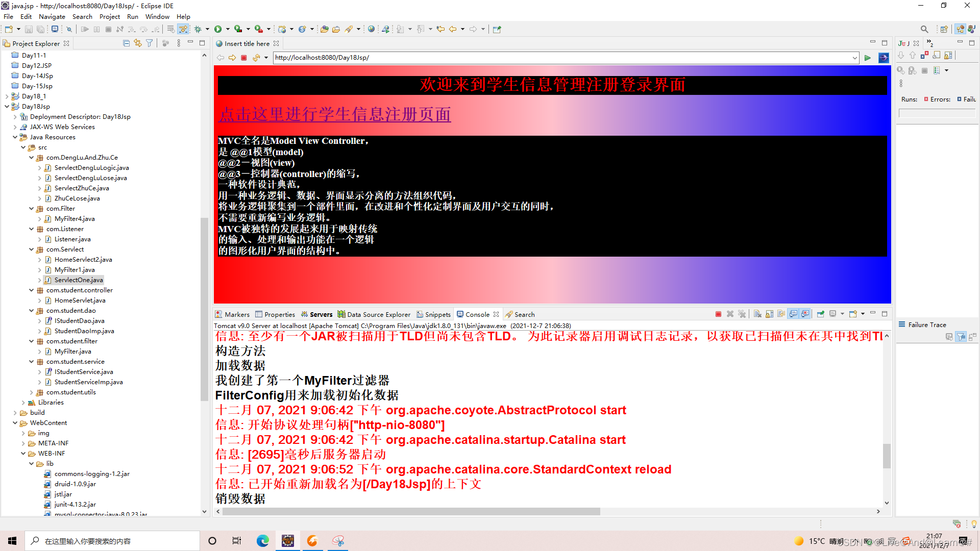Click the student registration page hyperlink
This screenshot has height=551, width=980.
tap(335, 114)
